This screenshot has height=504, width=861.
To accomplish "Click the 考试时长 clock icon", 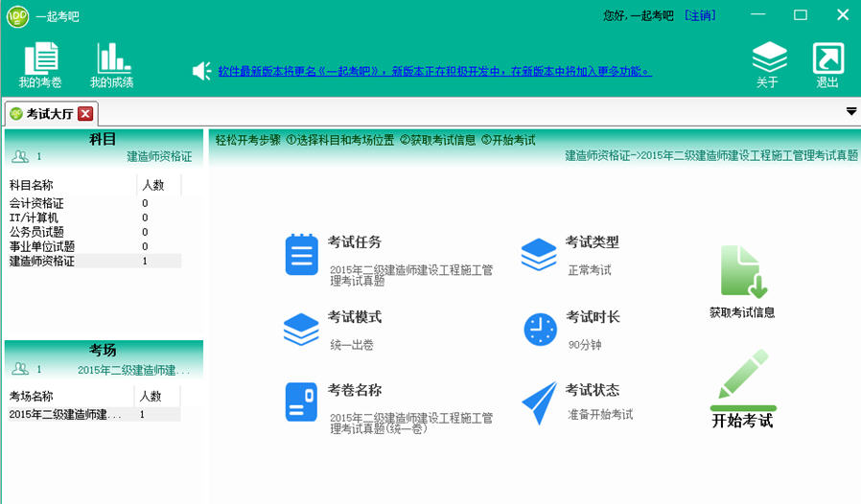I will click(x=541, y=330).
